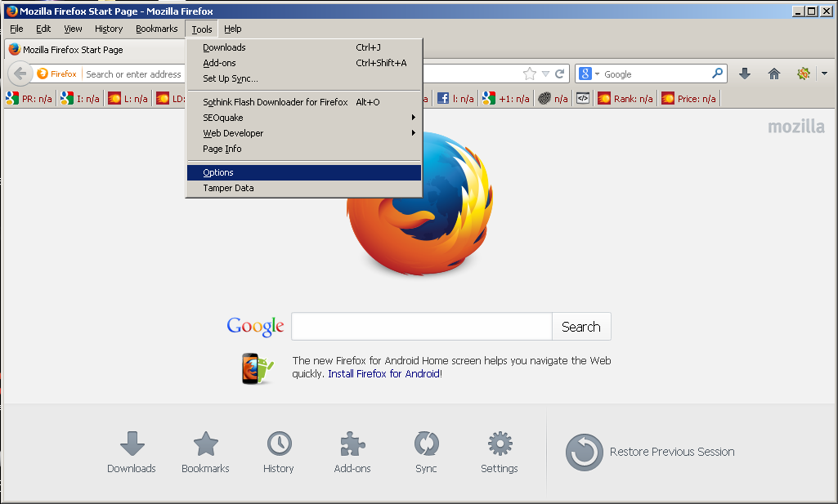Open the Settings gear shortcut
The width and height of the screenshot is (838, 504).
500,453
